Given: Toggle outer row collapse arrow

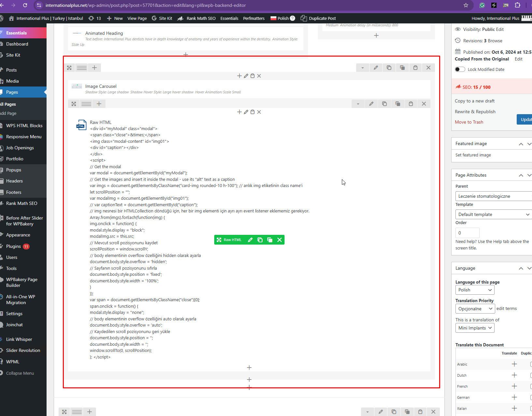Looking at the screenshot, I should tap(362, 68).
